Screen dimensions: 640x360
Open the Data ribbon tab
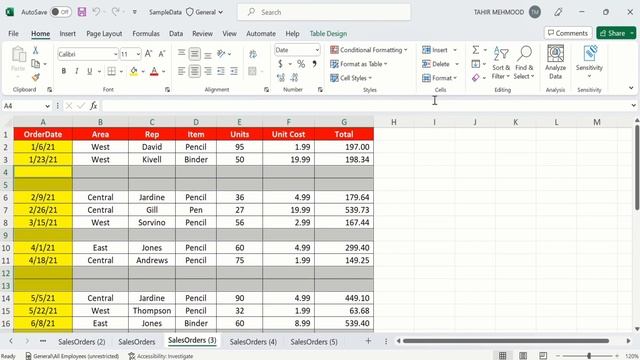pos(176,33)
